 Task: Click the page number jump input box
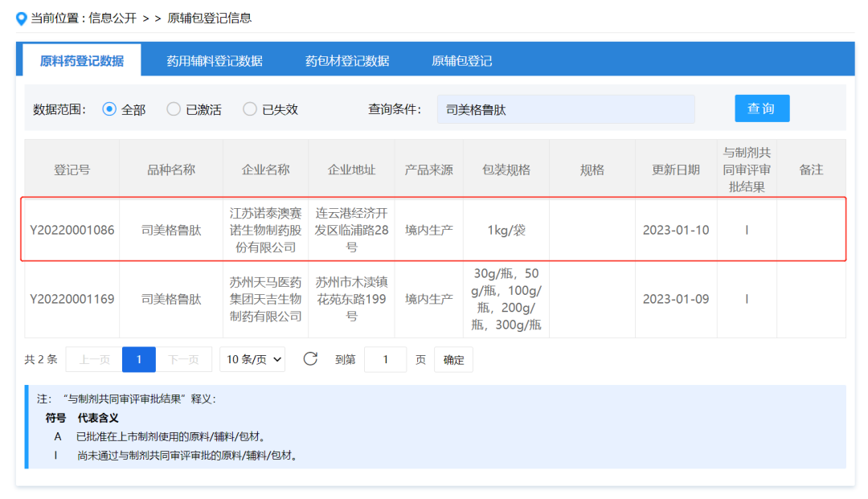pyautogui.click(x=385, y=359)
